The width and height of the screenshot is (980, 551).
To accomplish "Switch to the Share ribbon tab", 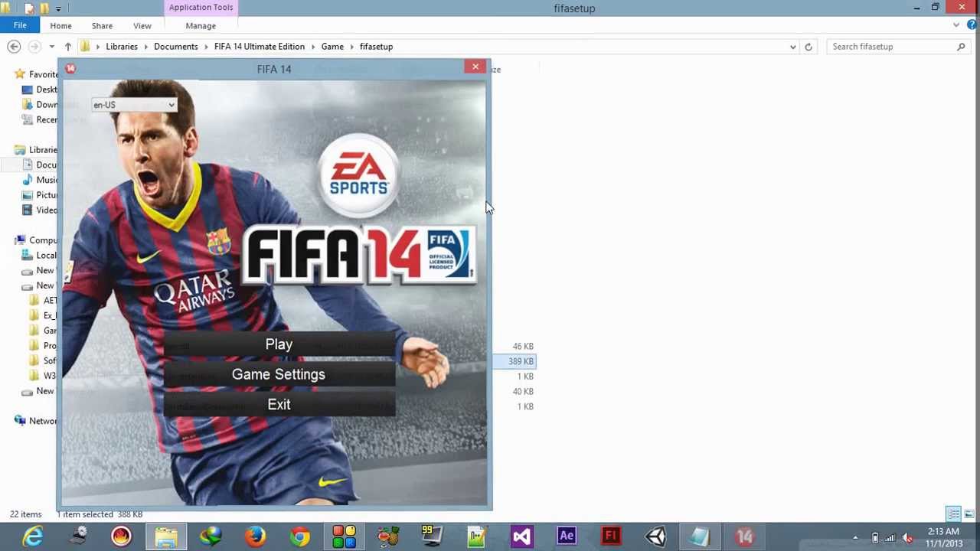I will pyautogui.click(x=102, y=26).
